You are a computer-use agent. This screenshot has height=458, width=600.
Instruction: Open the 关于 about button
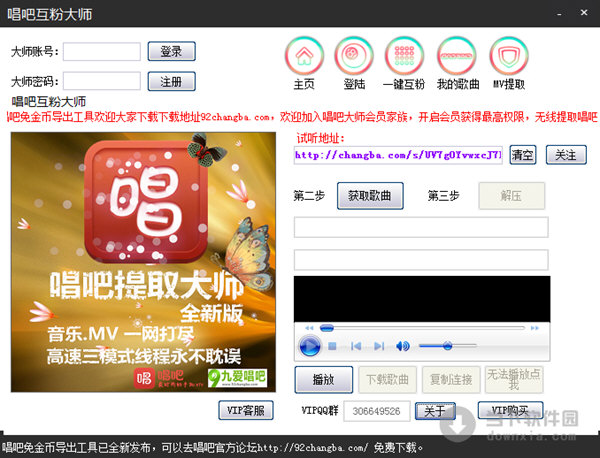pyautogui.click(x=435, y=411)
